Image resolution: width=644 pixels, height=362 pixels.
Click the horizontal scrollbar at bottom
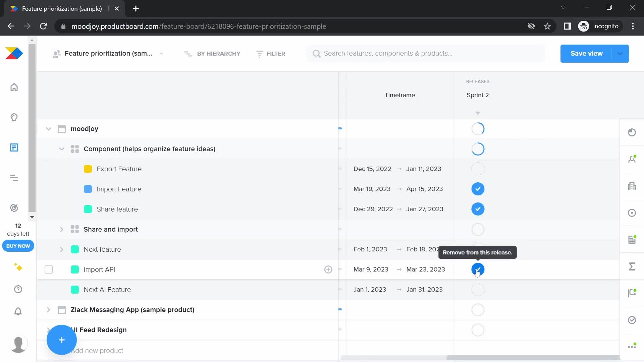[x=533, y=358]
